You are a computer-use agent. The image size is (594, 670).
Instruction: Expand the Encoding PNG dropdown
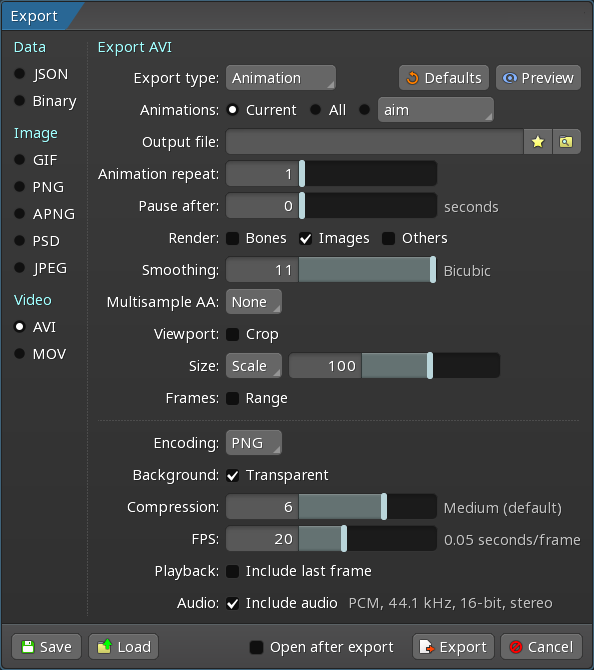254,443
